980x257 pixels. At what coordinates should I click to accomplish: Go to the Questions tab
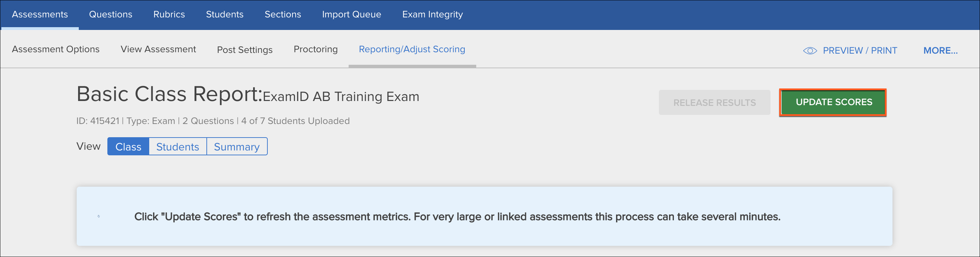tap(111, 14)
